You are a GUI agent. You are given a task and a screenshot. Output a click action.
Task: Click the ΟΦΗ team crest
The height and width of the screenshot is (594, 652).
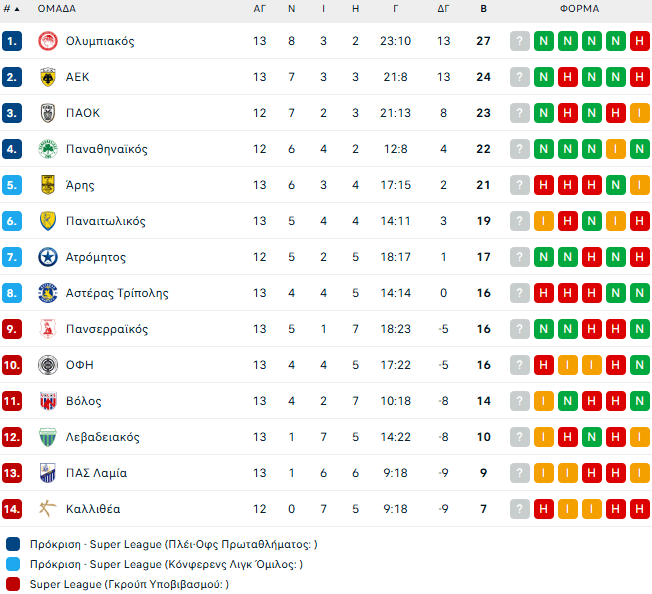click(x=47, y=365)
